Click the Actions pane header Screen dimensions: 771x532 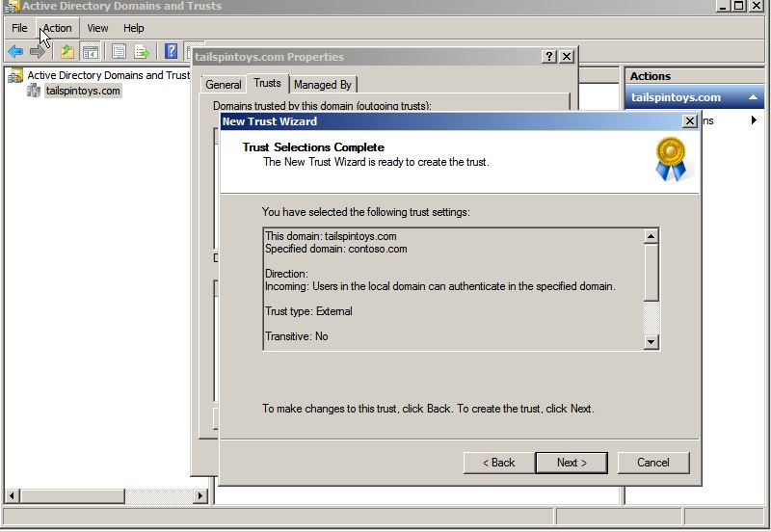(694, 76)
